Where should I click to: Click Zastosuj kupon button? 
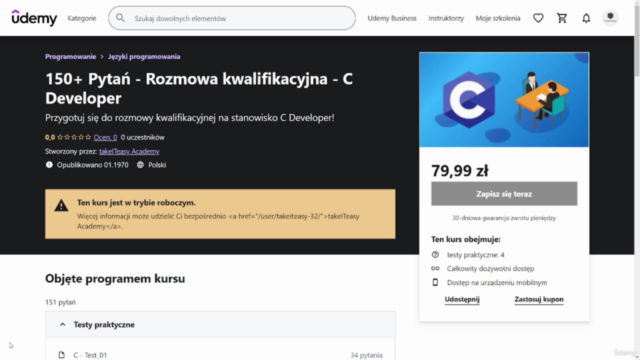(x=539, y=299)
